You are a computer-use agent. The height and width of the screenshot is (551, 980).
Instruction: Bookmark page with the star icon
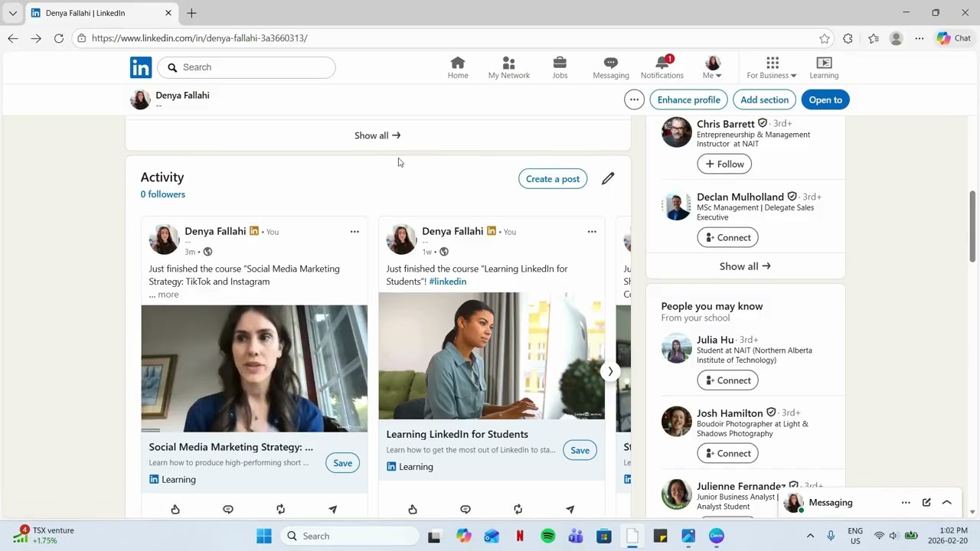pyautogui.click(x=825, y=38)
